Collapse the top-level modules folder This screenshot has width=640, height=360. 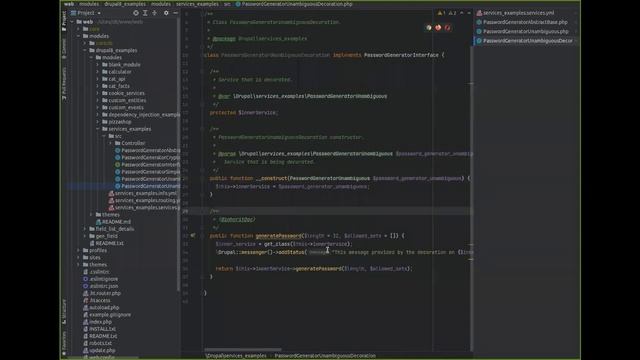79,36
